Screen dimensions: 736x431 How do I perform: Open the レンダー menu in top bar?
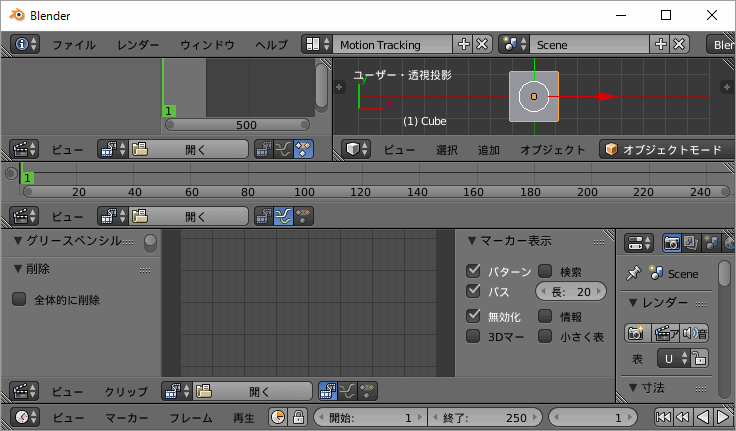(x=138, y=45)
